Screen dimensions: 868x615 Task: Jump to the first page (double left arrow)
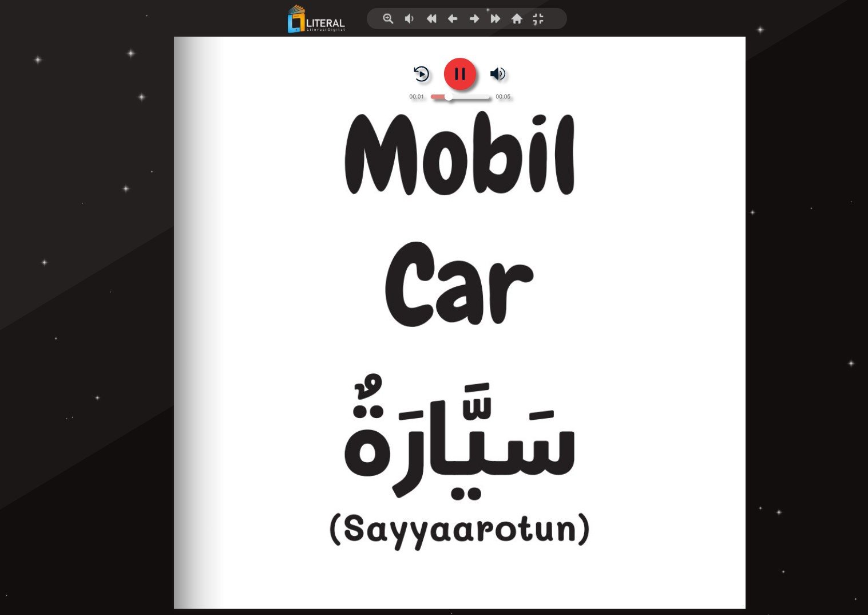(431, 19)
